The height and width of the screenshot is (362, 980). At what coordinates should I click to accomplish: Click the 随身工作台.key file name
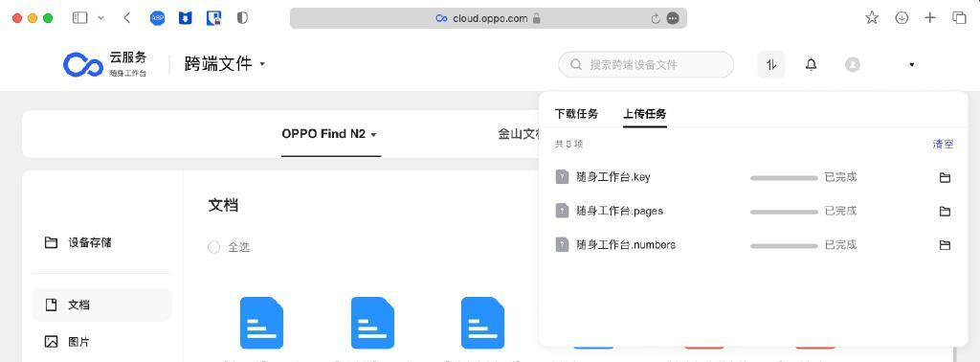tap(613, 177)
